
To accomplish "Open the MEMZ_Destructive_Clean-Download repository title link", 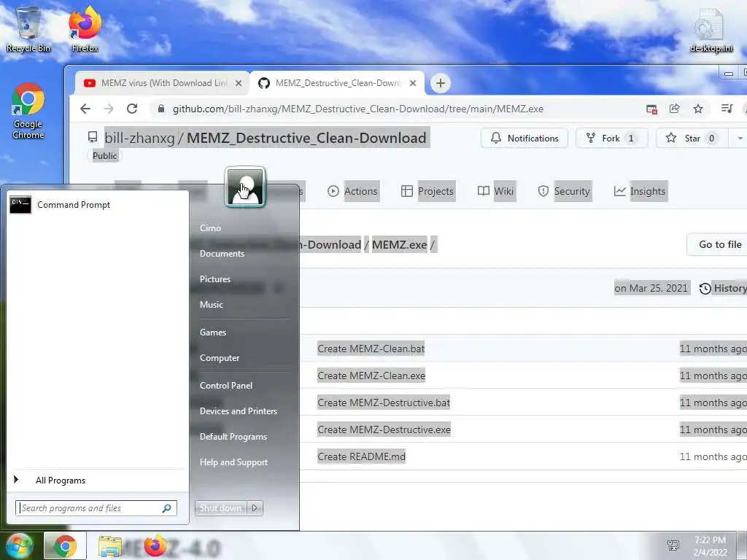I will pos(306,138).
